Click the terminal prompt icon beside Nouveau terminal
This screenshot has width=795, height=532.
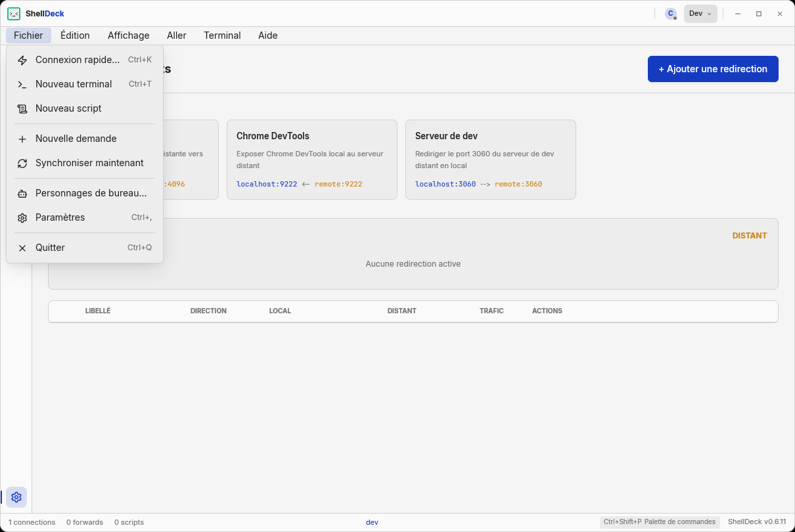22,84
